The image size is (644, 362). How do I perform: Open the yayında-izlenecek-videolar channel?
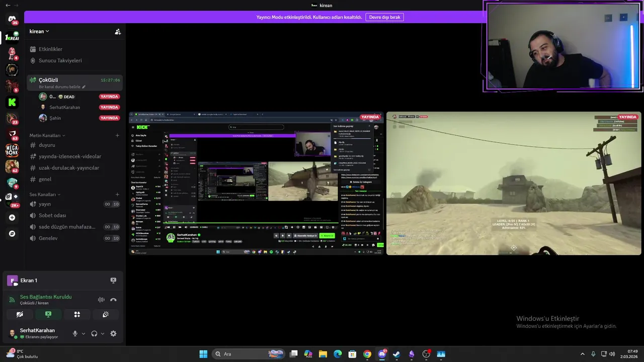tap(74, 156)
